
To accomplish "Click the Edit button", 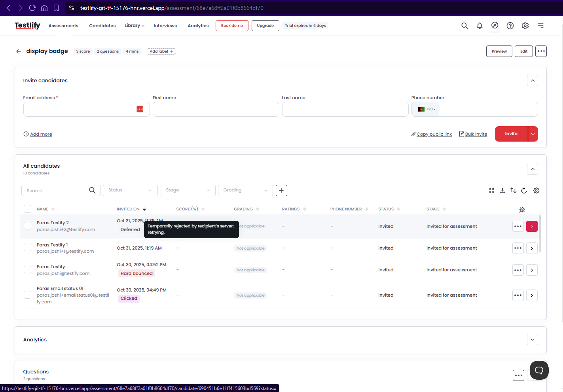I will pyautogui.click(x=524, y=51).
